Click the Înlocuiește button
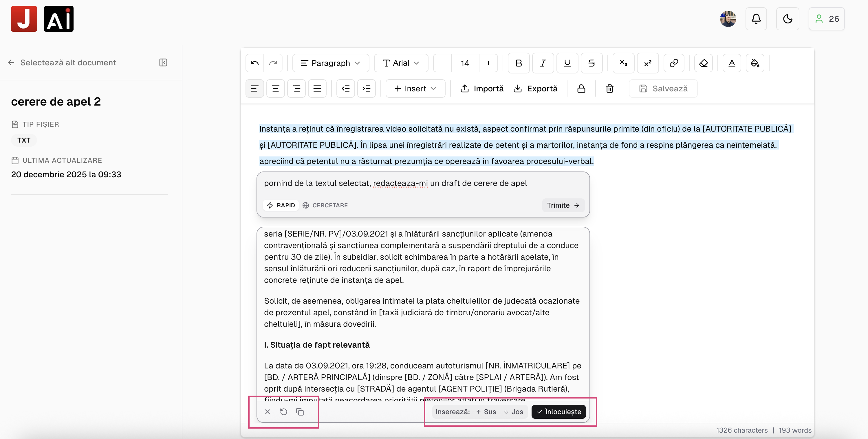 pos(558,412)
